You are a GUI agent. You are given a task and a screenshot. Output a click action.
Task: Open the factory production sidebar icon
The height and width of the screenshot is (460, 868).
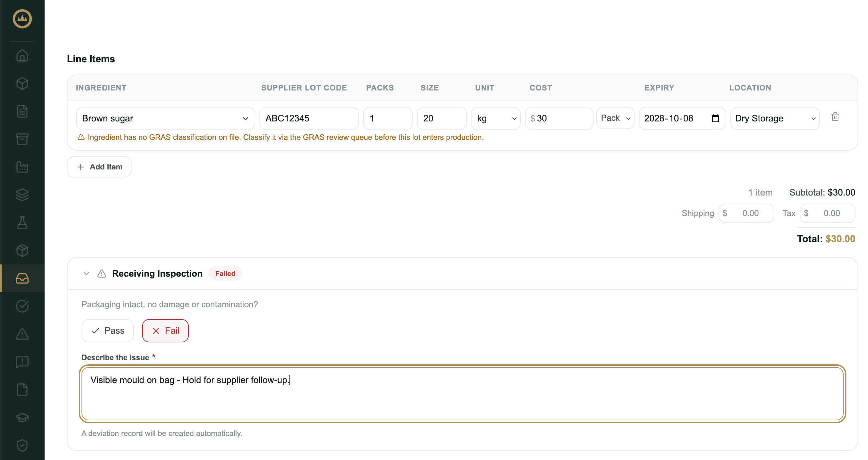pyautogui.click(x=22, y=167)
